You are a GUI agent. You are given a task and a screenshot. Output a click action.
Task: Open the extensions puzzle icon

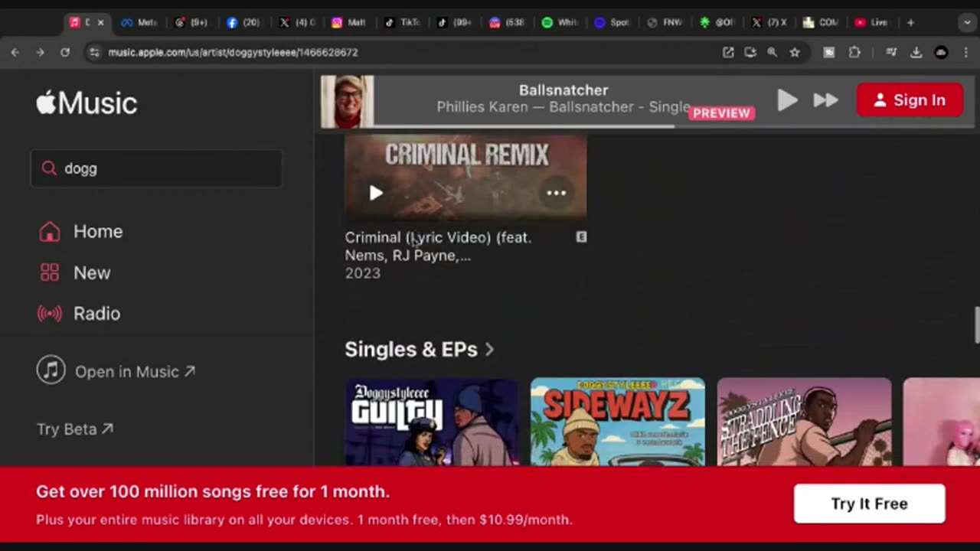(854, 52)
